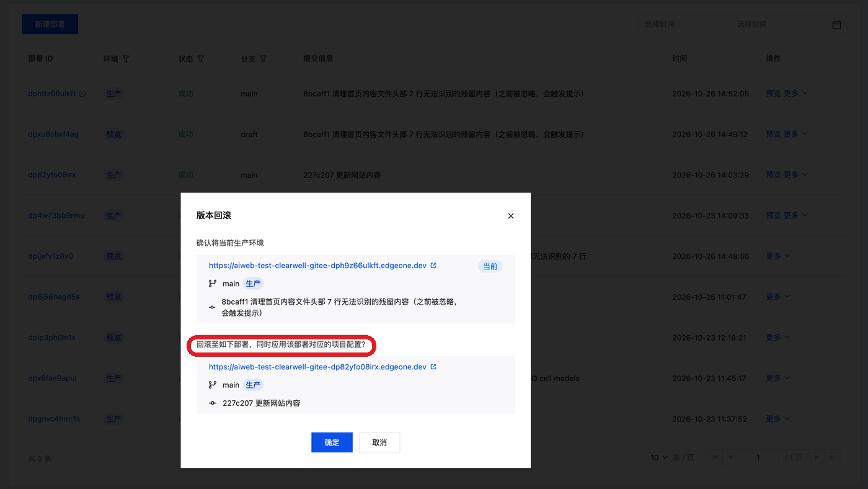The image size is (868, 489).
Task: Open the 状态 column filter icon
Action: pos(201,59)
